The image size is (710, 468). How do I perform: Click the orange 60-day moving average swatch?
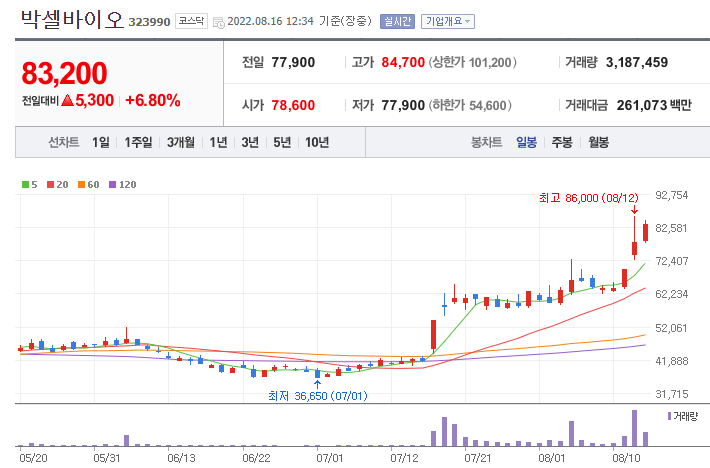(82, 185)
